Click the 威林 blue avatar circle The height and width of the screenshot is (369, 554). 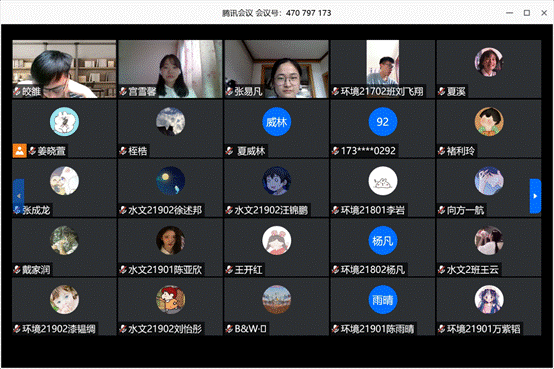coord(276,122)
